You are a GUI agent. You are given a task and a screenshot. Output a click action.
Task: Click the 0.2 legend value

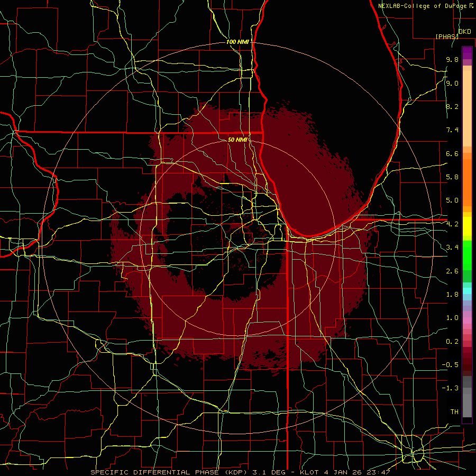452,341
